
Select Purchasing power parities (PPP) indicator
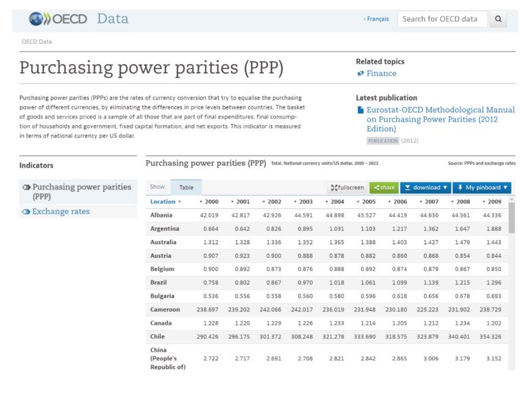click(x=82, y=192)
